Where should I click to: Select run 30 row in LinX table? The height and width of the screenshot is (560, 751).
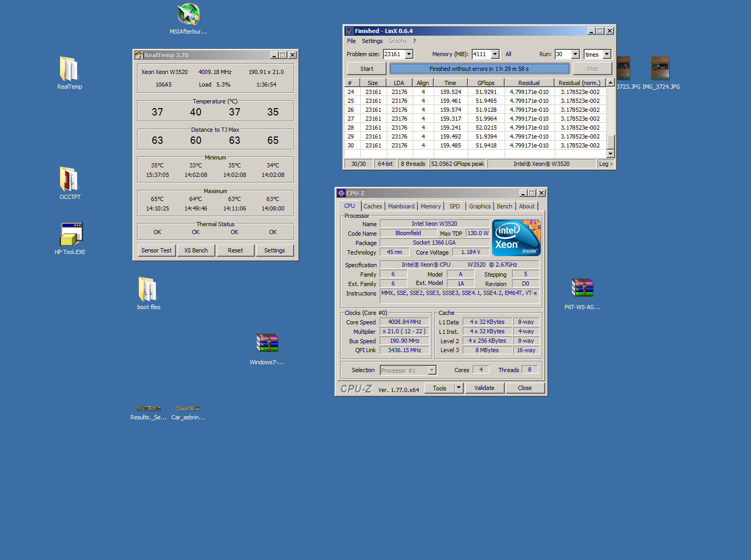tap(475, 145)
